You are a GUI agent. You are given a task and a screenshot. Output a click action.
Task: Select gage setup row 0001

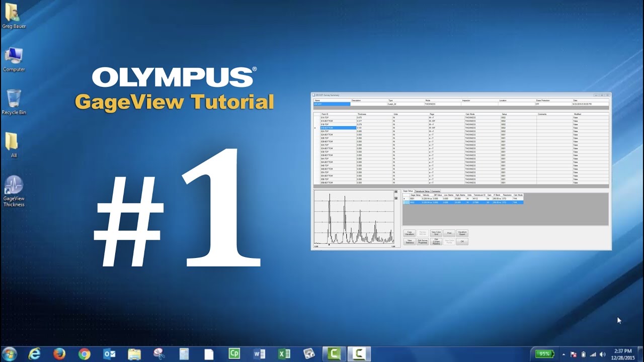tap(463, 199)
